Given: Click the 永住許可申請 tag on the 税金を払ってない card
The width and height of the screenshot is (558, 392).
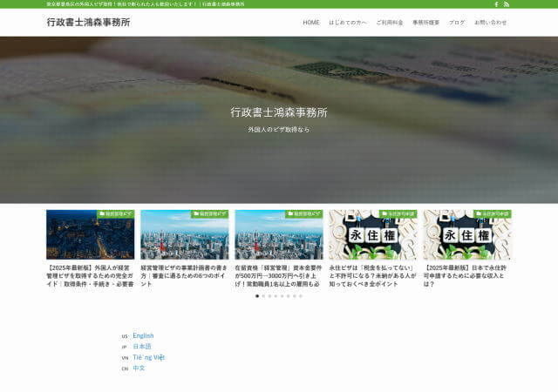Looking at the screenshot, I should point(398,213).
